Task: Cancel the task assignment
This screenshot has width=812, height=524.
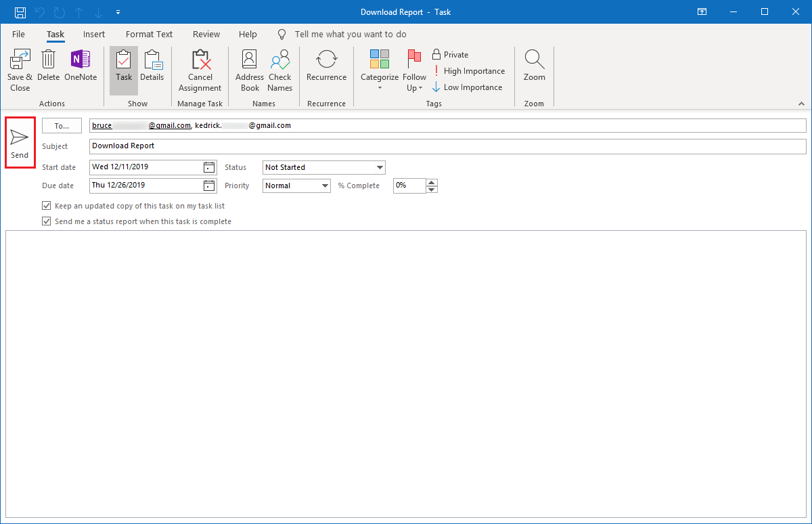Action: (x=200, y=71)
